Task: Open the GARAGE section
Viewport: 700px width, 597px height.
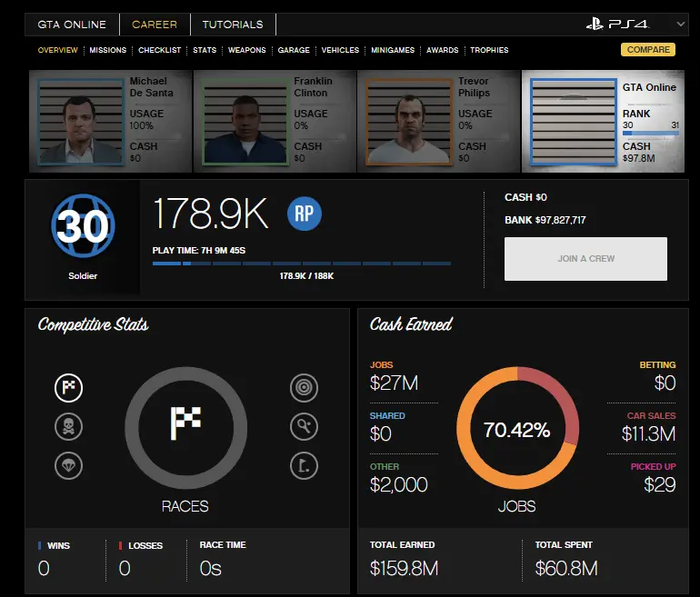Action: click(294, 50)
